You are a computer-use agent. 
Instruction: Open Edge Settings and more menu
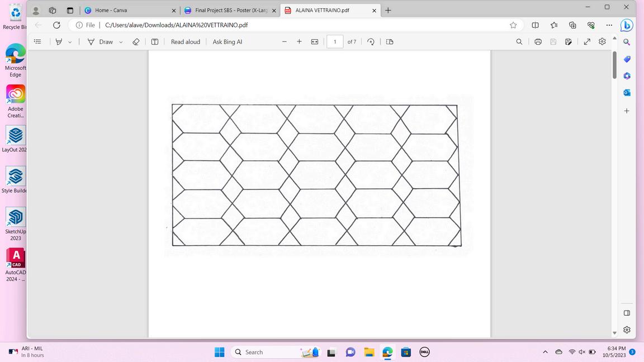click(609, 25)
